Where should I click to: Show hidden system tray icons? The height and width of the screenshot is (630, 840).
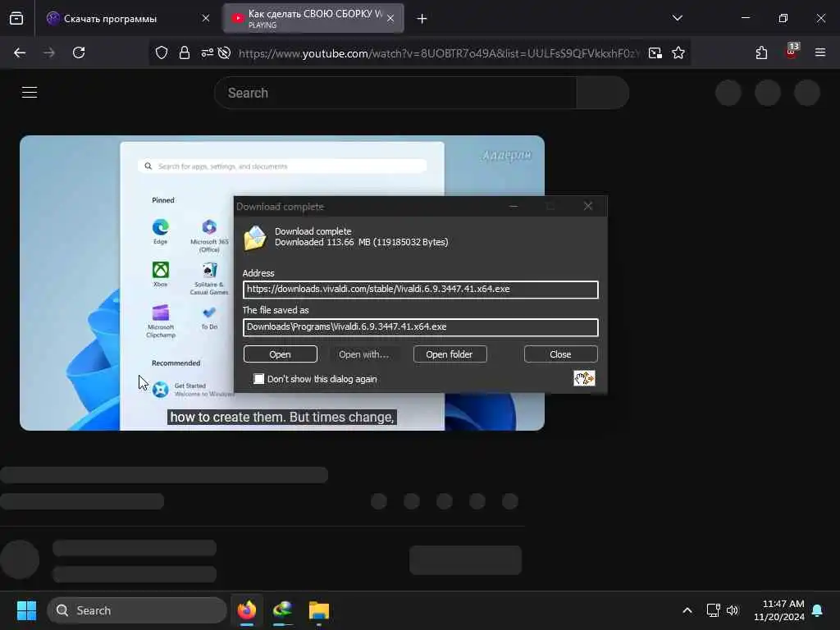pyautogui.click(x=687, y=610)
